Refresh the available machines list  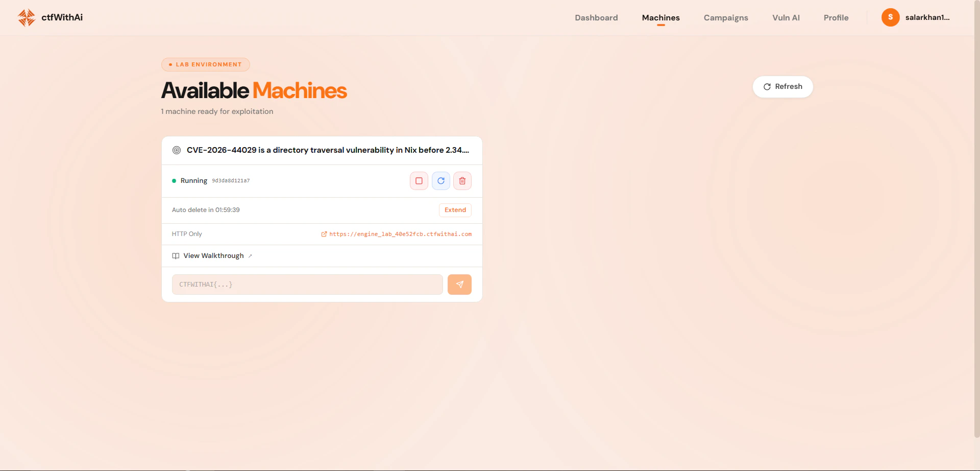pos(782,87)
